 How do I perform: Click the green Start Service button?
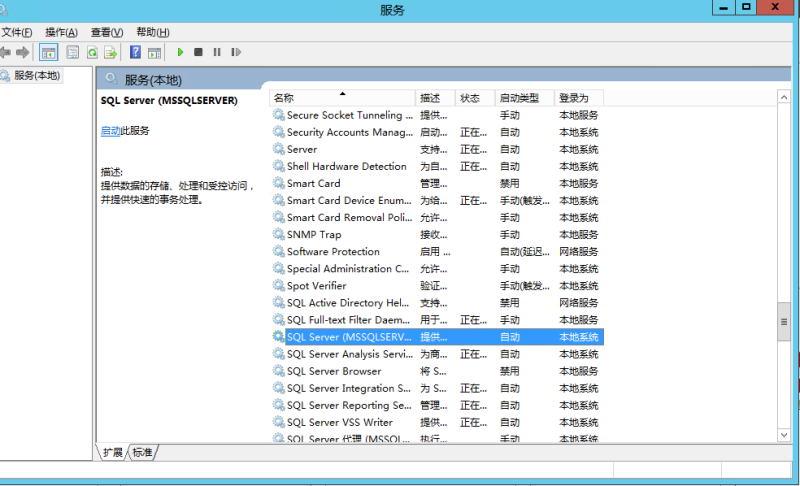tap(180, 52)
